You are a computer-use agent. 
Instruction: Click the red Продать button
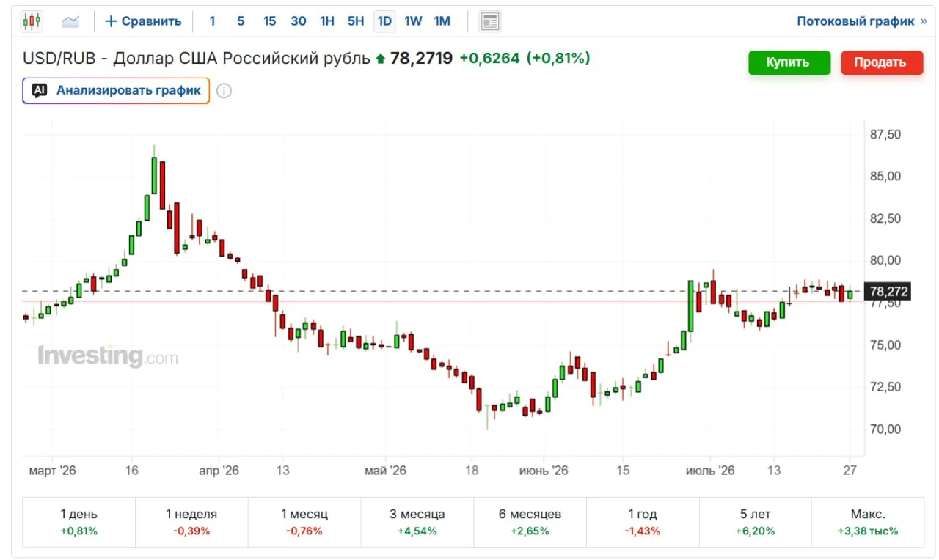[x=880, y=62]
